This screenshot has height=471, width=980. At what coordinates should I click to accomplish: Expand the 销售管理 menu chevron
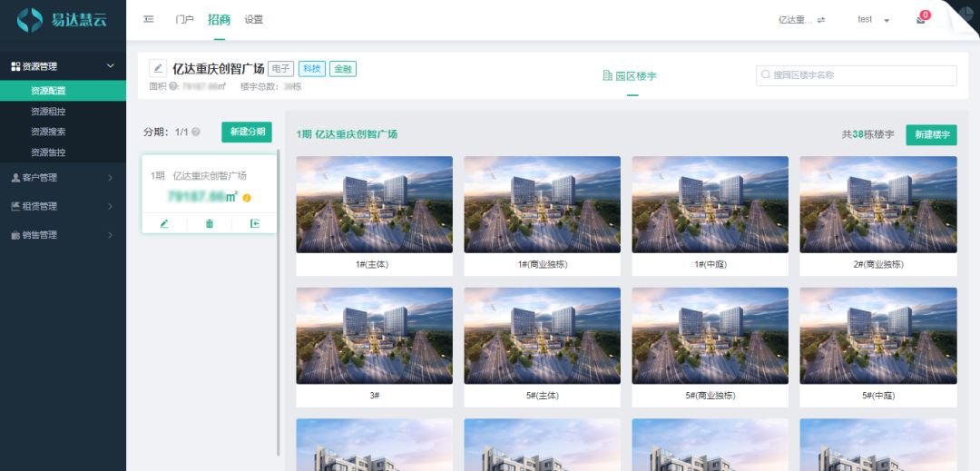click(x=111, y=235)
